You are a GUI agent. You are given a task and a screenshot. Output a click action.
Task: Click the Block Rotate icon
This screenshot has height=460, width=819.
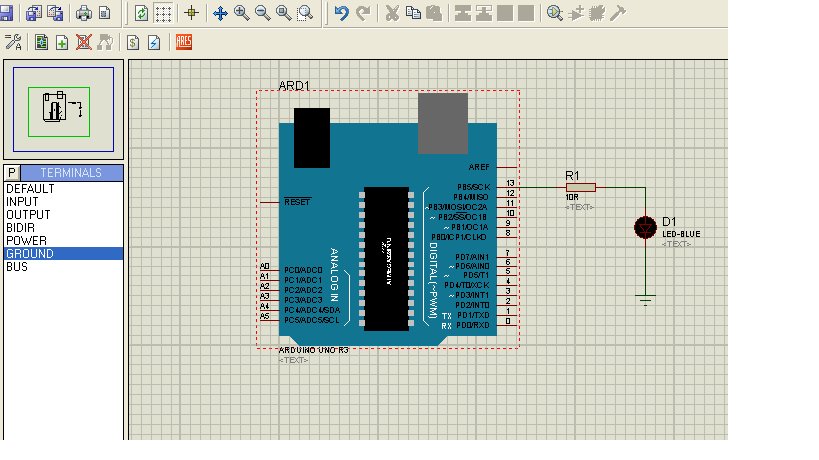(505, 13)
